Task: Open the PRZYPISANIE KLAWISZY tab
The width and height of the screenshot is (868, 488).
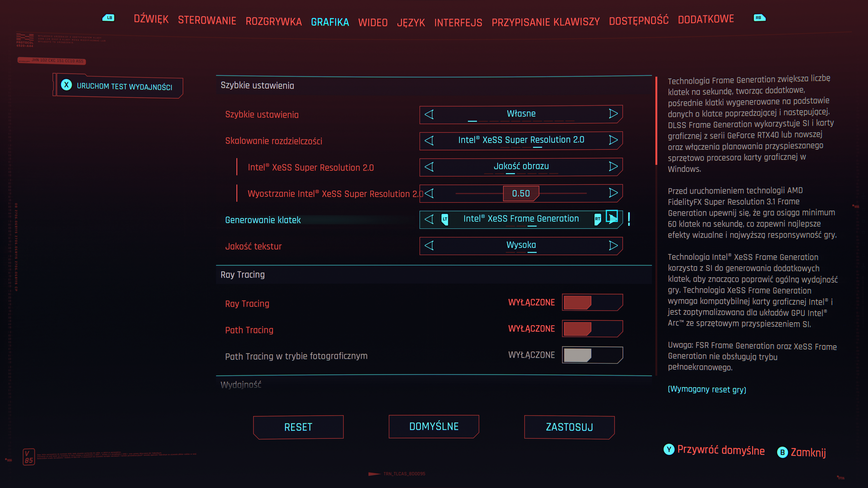Action: point(545,22)
